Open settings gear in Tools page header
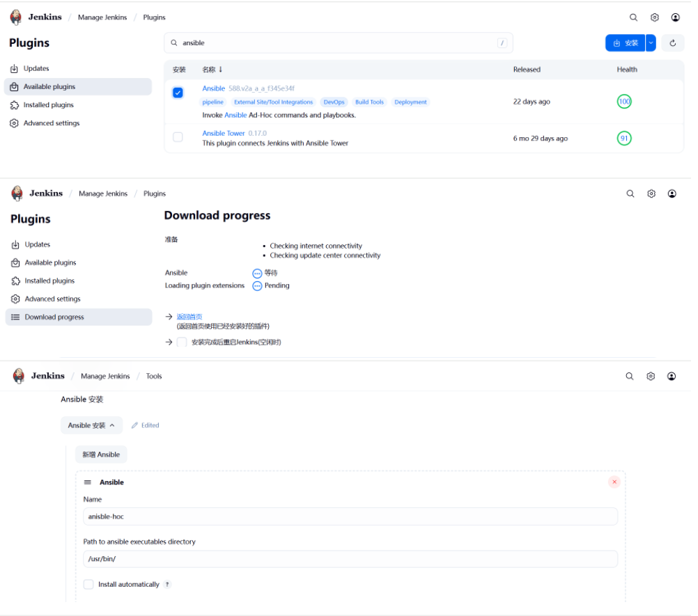Viewport: 698px width, 616px height. 651,377
